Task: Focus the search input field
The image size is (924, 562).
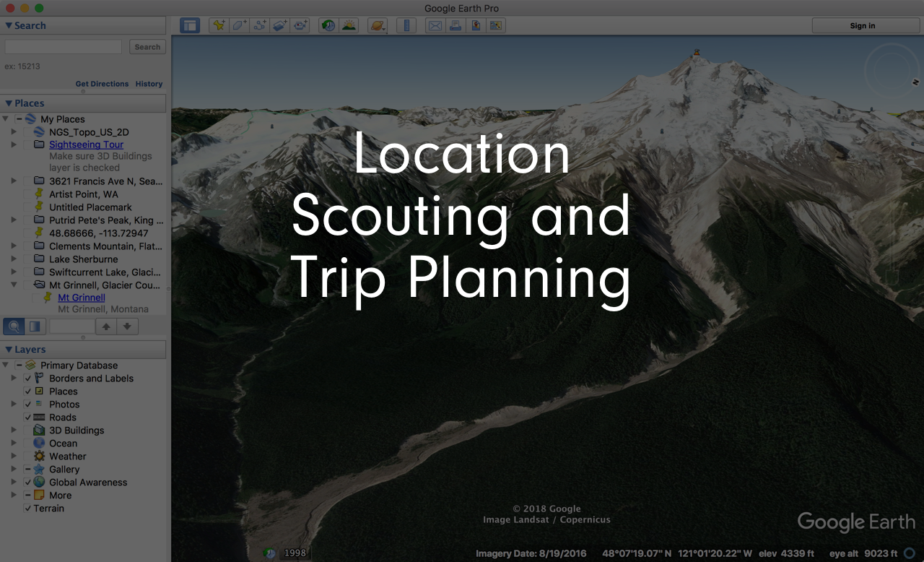Action: 64,47
